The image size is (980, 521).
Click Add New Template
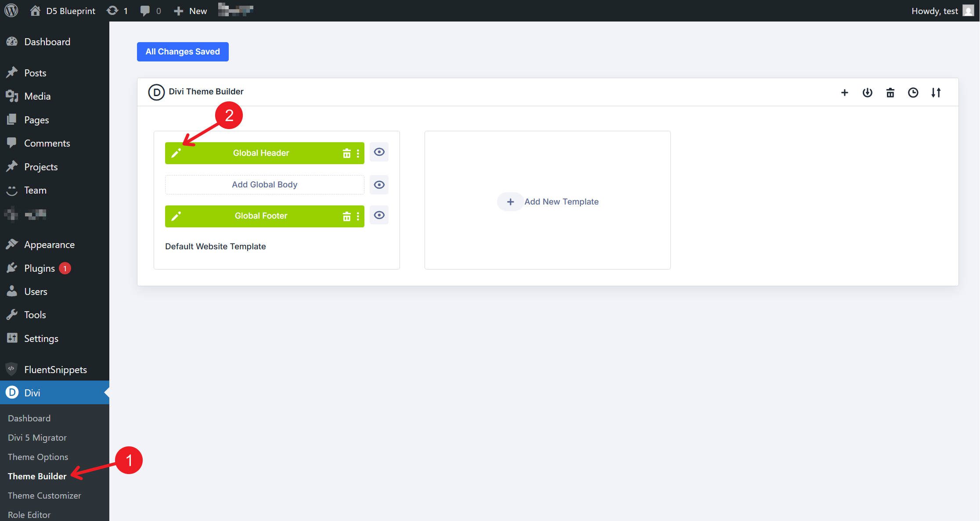548,201
